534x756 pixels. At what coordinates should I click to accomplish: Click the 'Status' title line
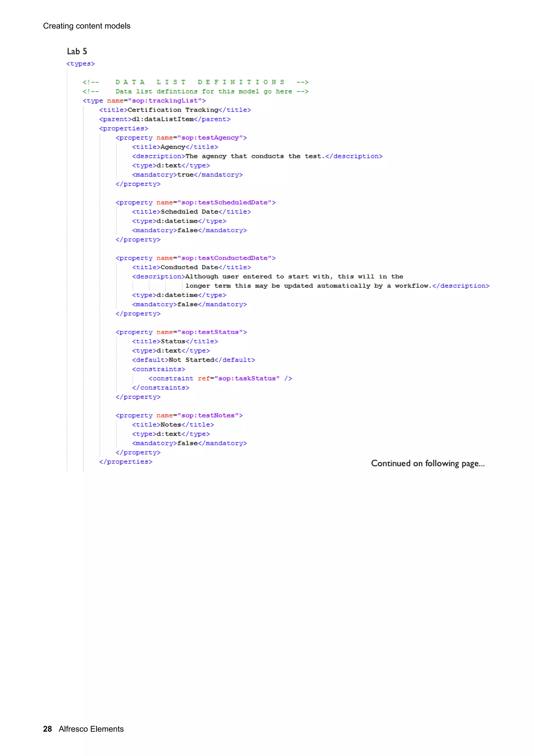tap(175, 341)
